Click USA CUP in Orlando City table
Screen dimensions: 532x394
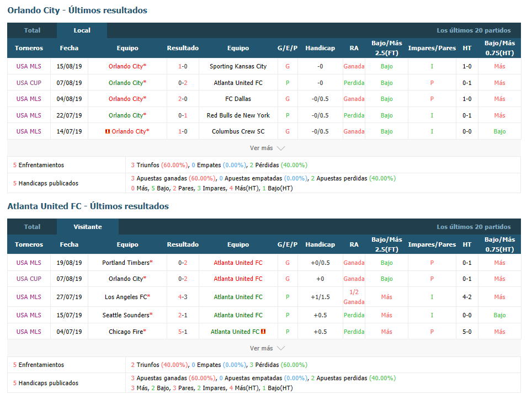29,83
